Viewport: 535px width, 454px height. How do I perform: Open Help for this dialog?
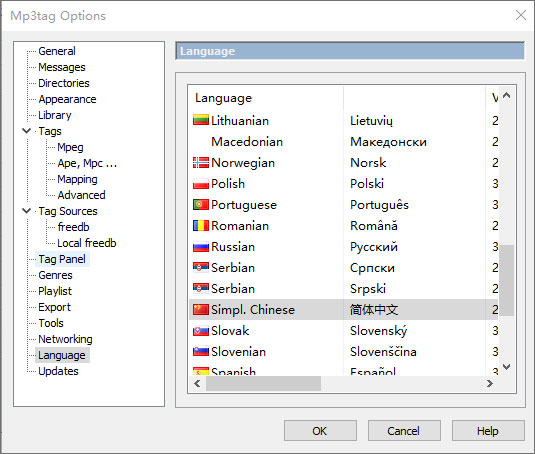(488, 431)
